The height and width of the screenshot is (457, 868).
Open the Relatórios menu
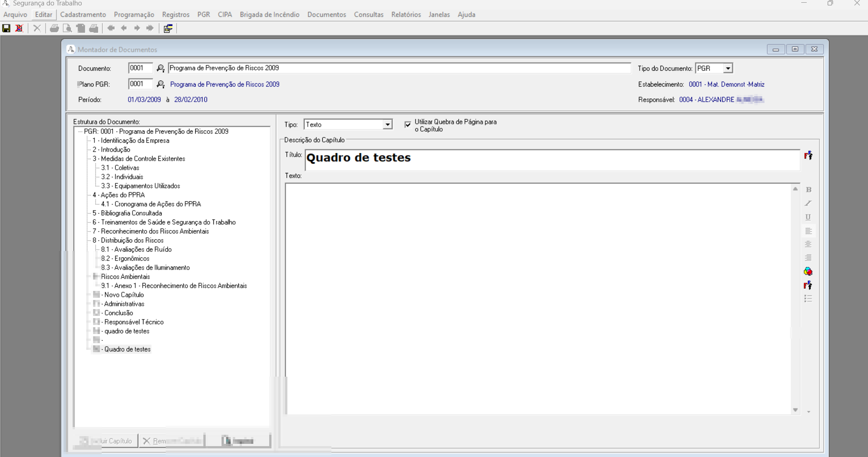(x=405, y=14)
